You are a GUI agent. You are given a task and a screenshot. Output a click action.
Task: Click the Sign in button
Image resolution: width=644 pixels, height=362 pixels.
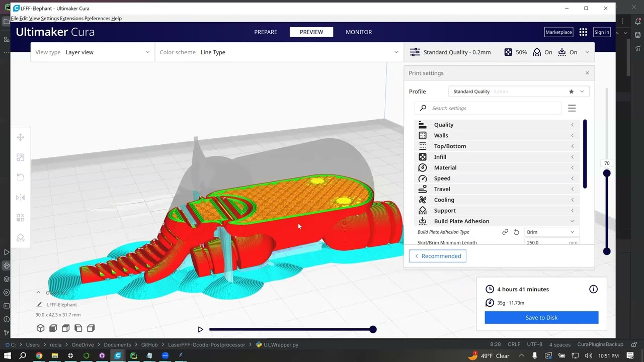(602, 32)
